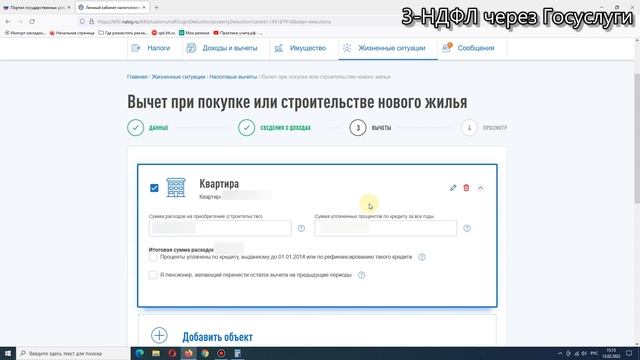Viewport: 640px width, 360px height.
Task: Select step 3 Вычеты circle
Action: pyautogui.click(x=358, y=128)
